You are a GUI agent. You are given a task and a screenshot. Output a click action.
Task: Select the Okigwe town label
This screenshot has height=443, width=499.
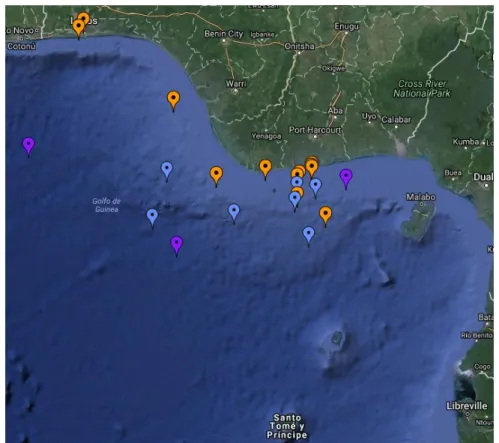[333, 68]
